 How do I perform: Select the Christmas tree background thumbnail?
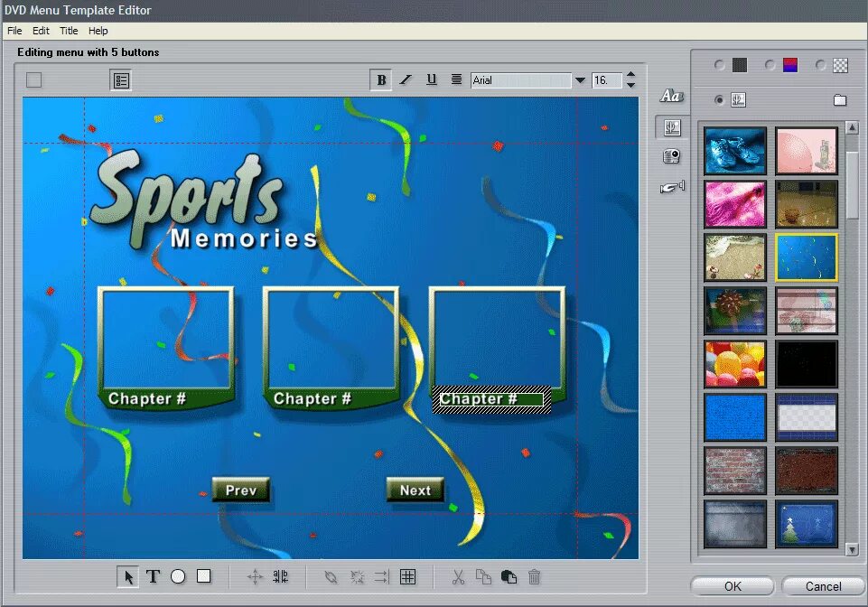tap(806, 524)
